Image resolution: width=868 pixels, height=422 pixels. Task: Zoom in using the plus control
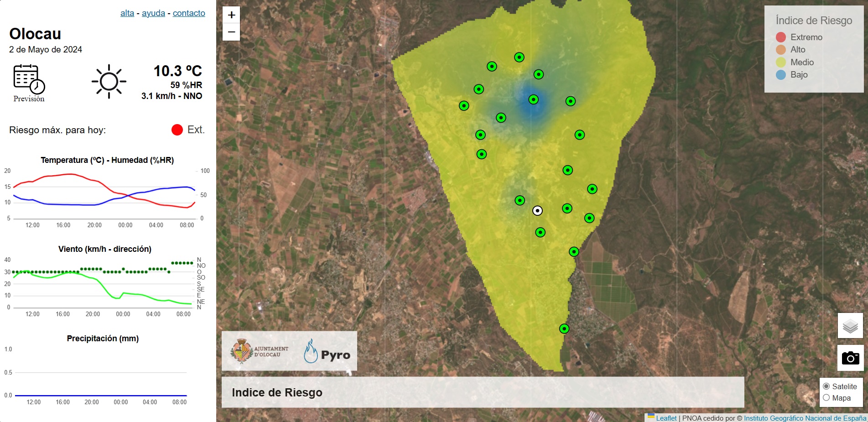pyautogui.click(x=231, y=14)
